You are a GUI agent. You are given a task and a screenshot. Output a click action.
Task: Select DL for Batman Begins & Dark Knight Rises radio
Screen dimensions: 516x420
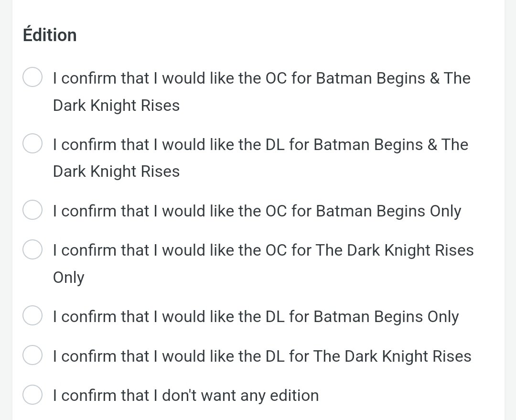point(32,144)
